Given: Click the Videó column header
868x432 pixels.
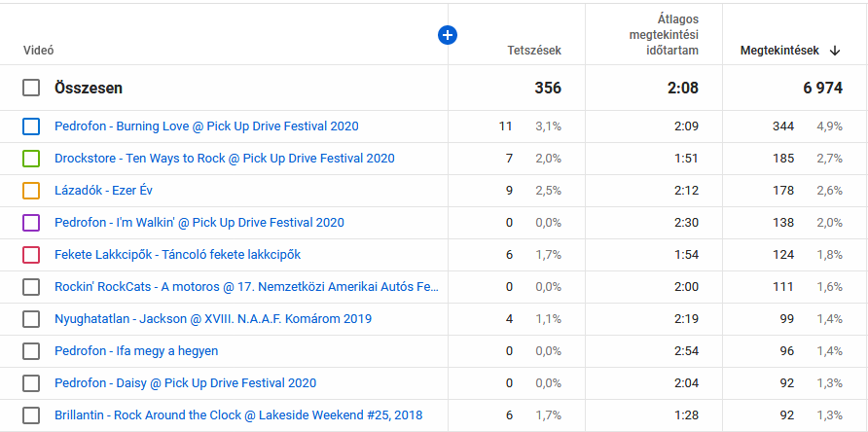Looking at the screenshot, I should pyautogui.click(x=38, y=51).
